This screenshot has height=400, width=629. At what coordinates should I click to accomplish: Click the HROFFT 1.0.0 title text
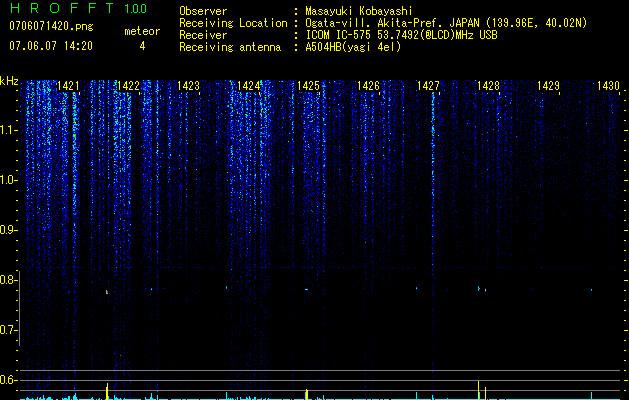[78, 8]
